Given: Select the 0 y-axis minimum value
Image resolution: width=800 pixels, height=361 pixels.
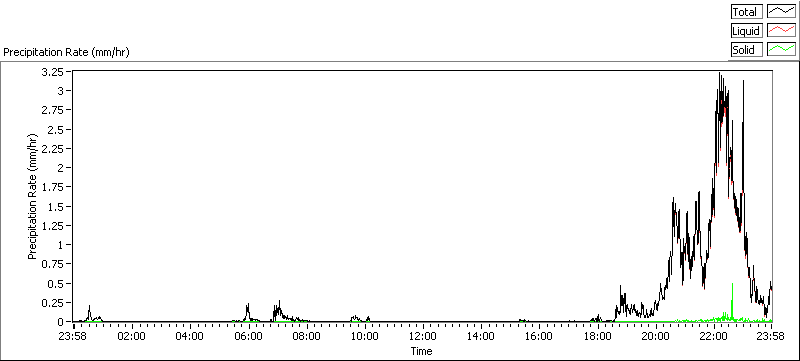Looking at the screenshot, I should [61, 322].
